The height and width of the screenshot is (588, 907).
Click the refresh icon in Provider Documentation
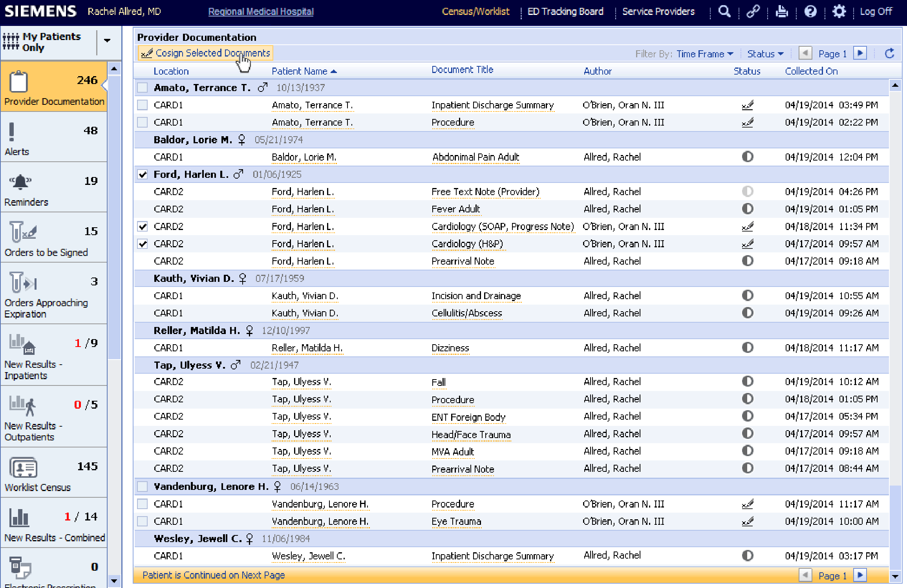point(889,53)
